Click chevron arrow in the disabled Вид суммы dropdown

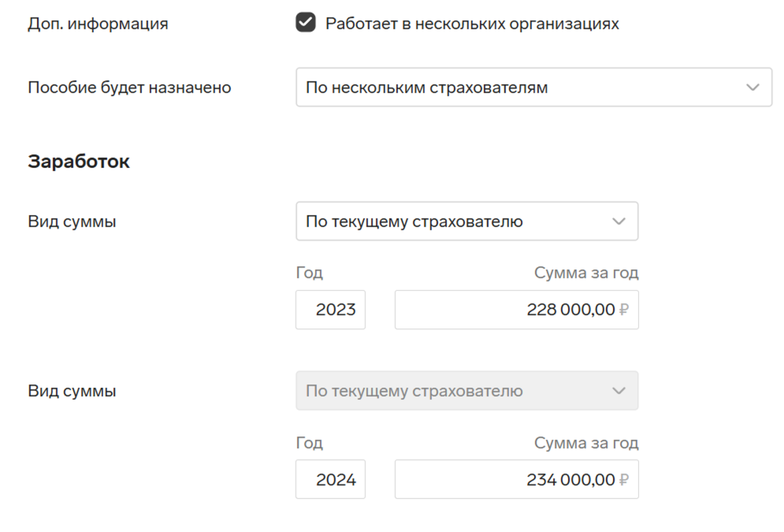pos(619,391)
